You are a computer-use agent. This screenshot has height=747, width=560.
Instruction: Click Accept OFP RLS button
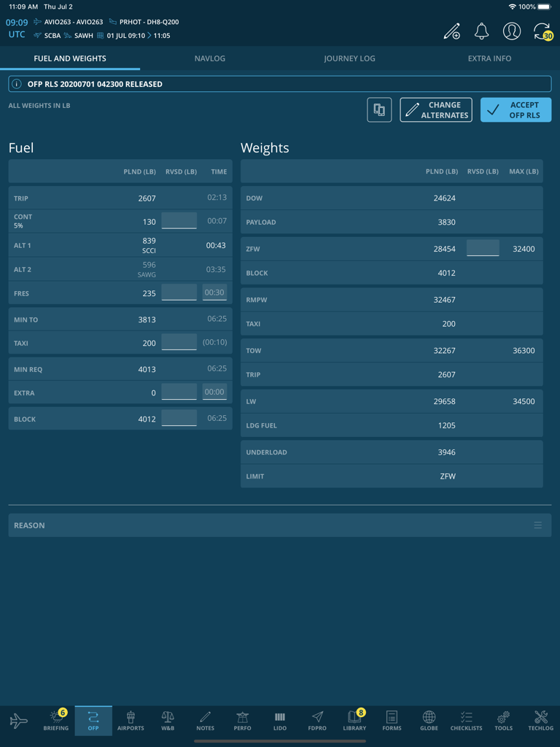(516, 110)
